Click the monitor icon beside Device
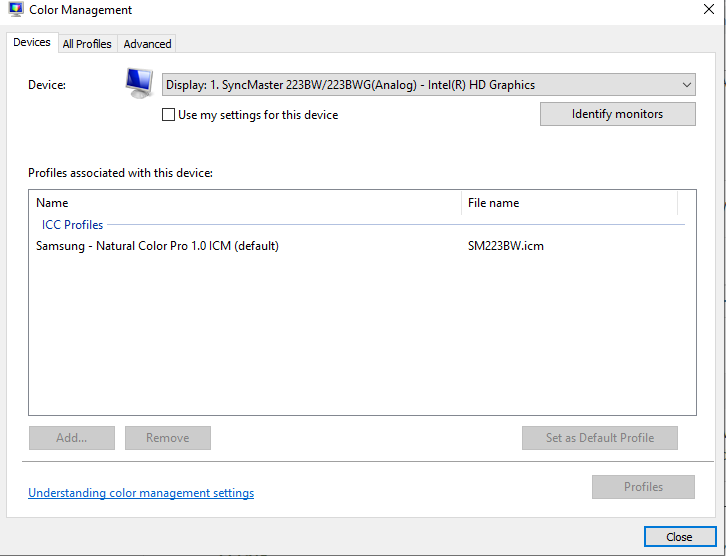The height and width of the screenshot is (556, 726). [139, 83]
